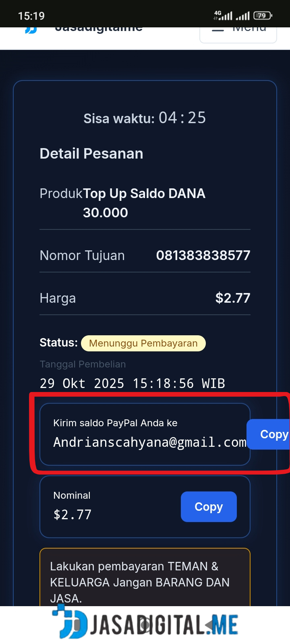Image resolution: width=290 pixels, height=644 pixels.
Task: Tap the battery indicator showing 79
Action: pos(263,16)
